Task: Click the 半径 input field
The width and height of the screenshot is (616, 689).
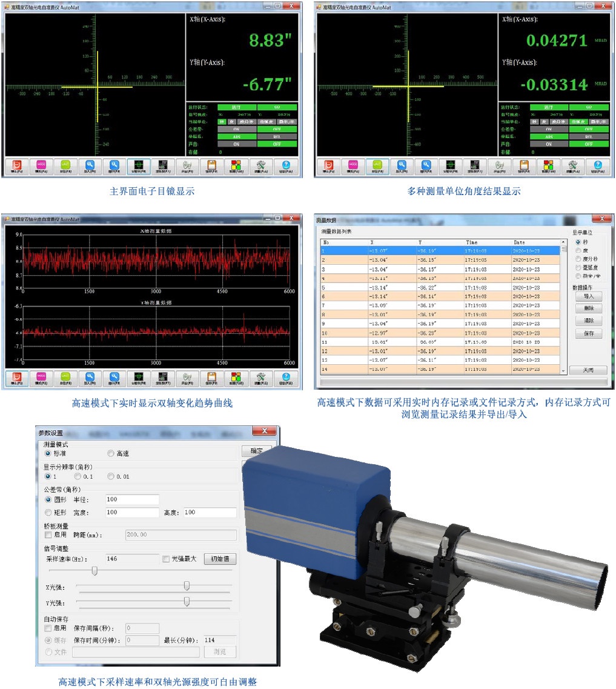Action: [x=131, y=499]
